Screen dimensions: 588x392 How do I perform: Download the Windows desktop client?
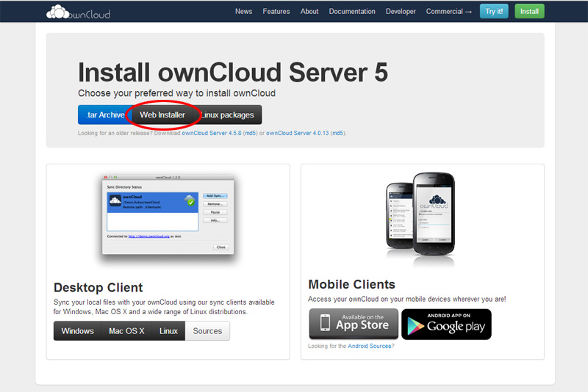pos(78,331)
